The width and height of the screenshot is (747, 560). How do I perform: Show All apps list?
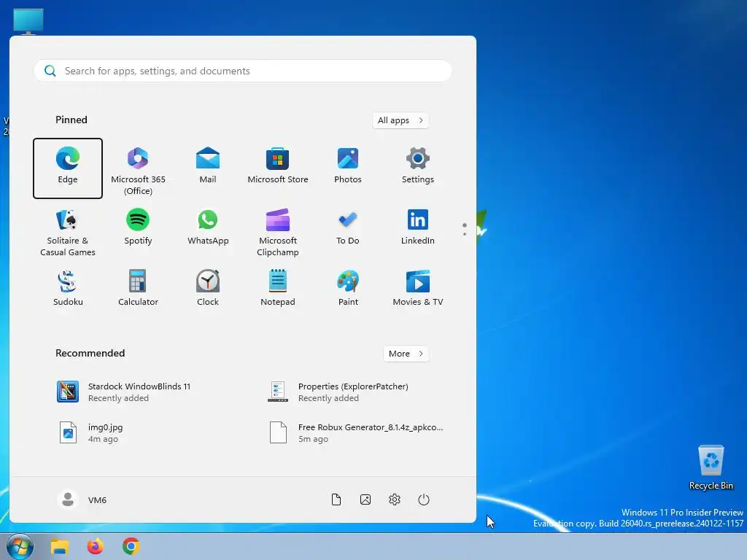(x=400, y=120)
